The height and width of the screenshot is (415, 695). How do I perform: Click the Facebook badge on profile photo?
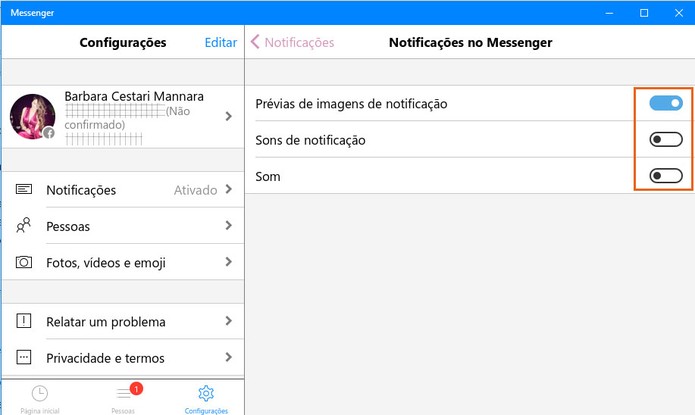pyautogui.click(x=49, y=133)
